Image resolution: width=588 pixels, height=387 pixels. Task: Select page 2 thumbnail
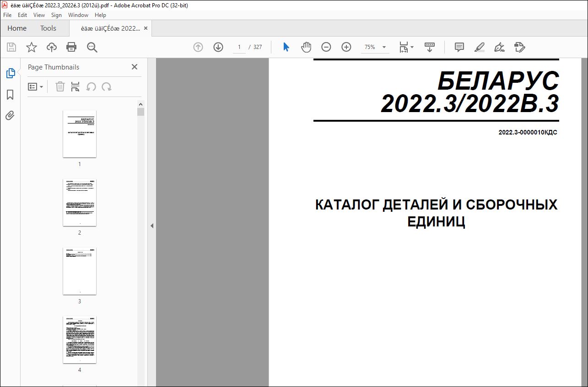coord(80,202)
